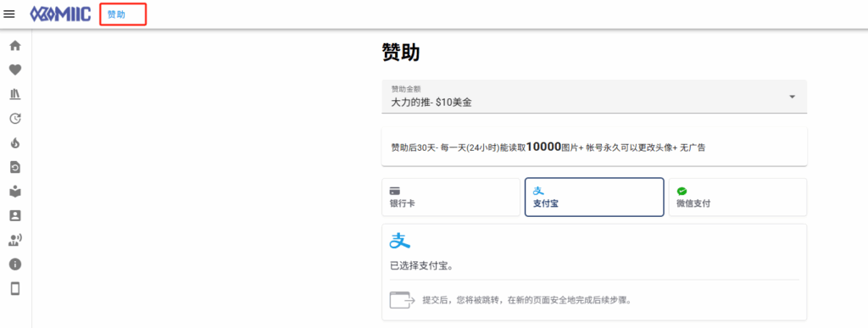This screenshot has width=868, height=328.
Task: Open the info circle icon
Action: pos(15,264)
